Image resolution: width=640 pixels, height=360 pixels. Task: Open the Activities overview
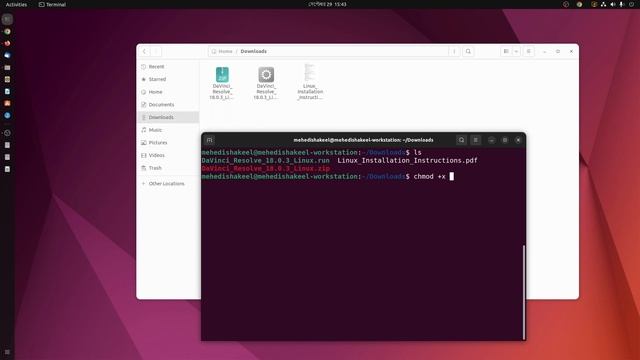click(16, 4)
